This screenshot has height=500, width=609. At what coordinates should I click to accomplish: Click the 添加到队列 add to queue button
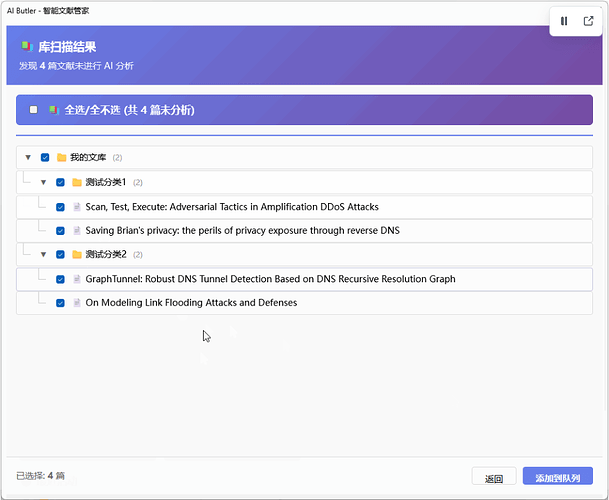click(x=558, y=476)
